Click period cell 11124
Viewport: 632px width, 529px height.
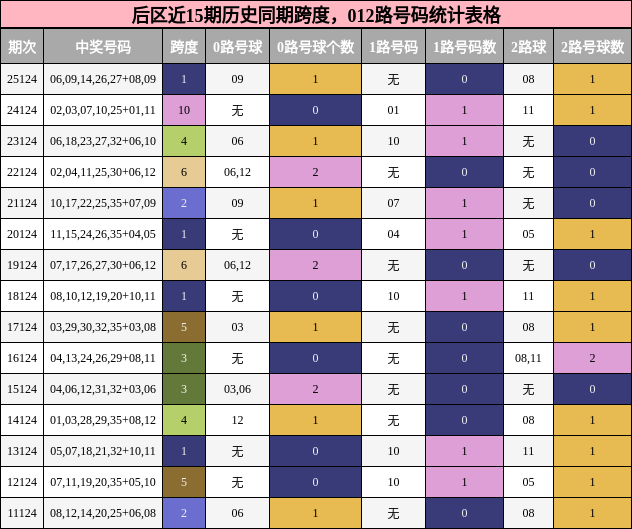click(22, 513)
